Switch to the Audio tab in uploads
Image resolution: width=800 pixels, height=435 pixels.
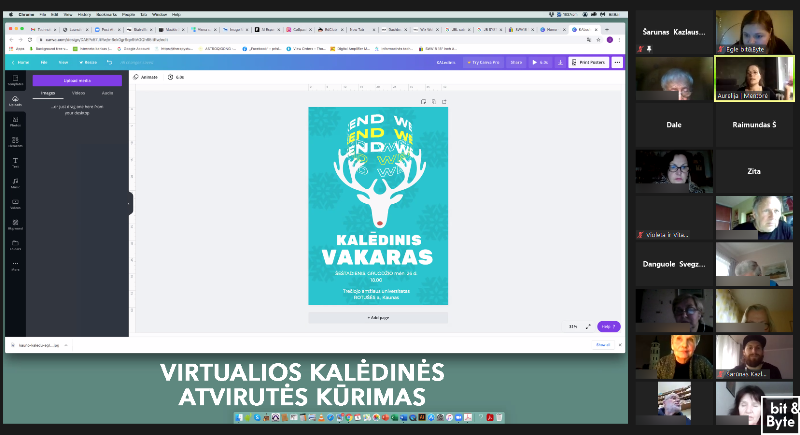click(108, 93)
